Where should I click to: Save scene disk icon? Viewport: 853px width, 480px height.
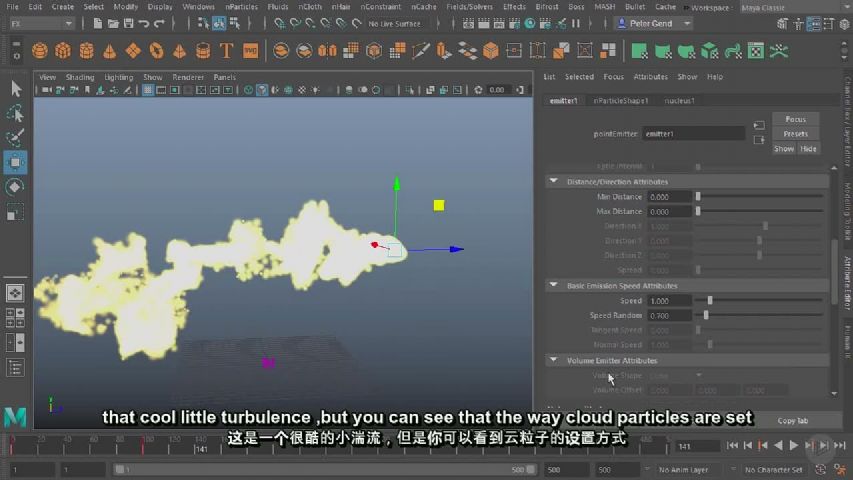(x=128, y=23)
